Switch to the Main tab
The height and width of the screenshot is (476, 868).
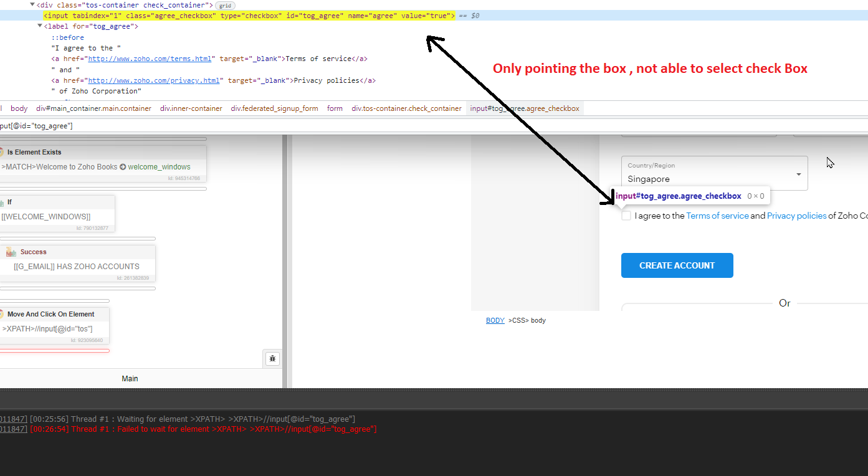130,378
